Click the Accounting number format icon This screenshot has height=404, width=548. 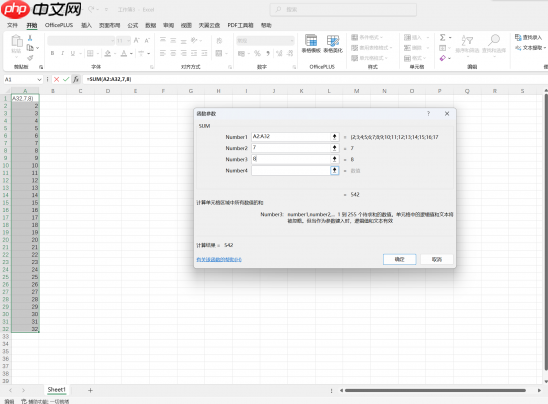pos(241,53)
